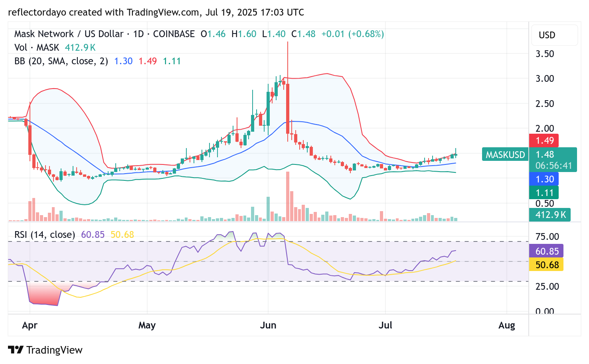
Task: Click the Mask Network / US Dollar title
Action: (x=69, y=34)
